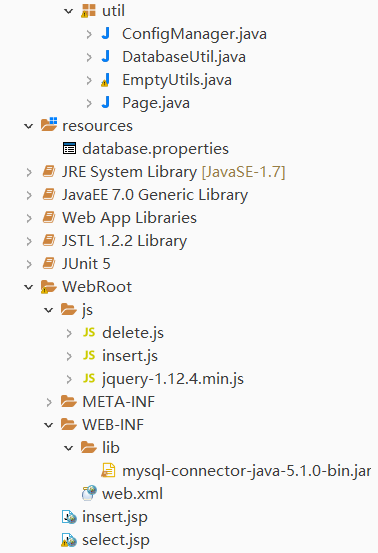Click the web.xml file icon
Screen dimensions: 378x553
tap(89, 493)
